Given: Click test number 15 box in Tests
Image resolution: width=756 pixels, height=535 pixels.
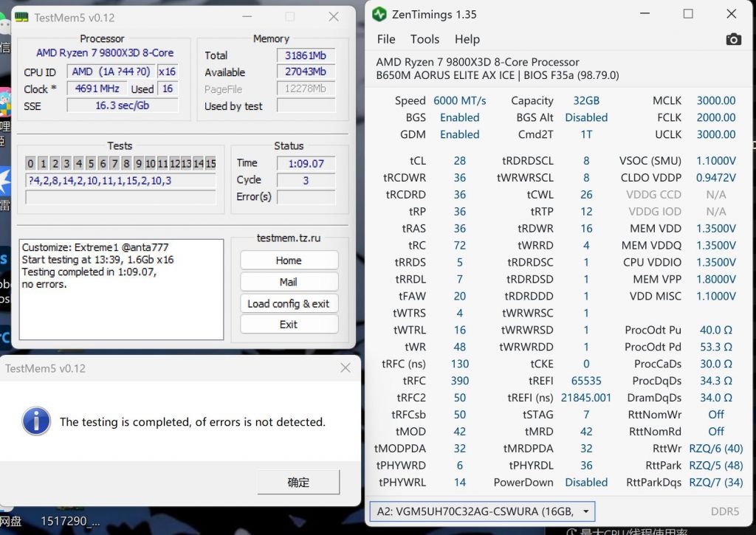Looking at the screenshot, I should tap(210, 164).
